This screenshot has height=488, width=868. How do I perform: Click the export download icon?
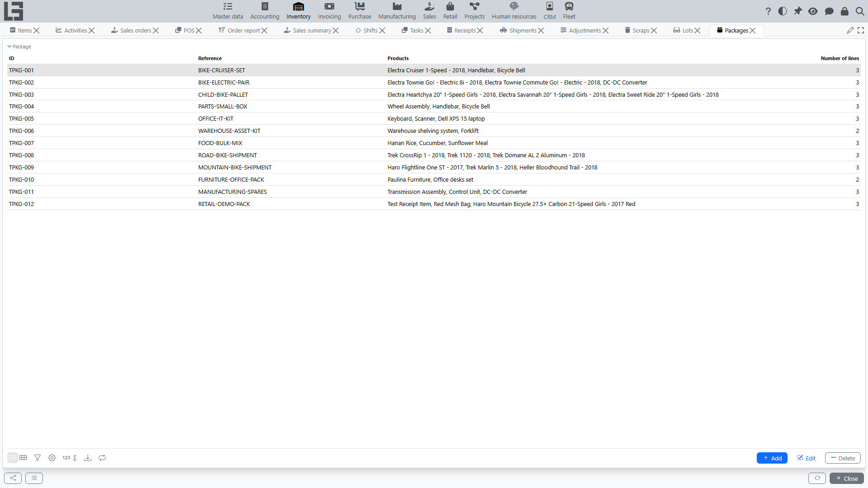[x=88, y=458]
